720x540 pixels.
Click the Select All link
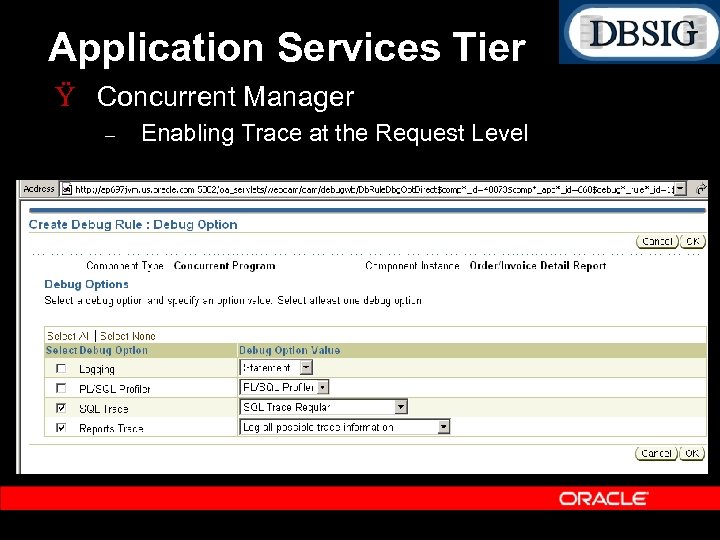68,336
